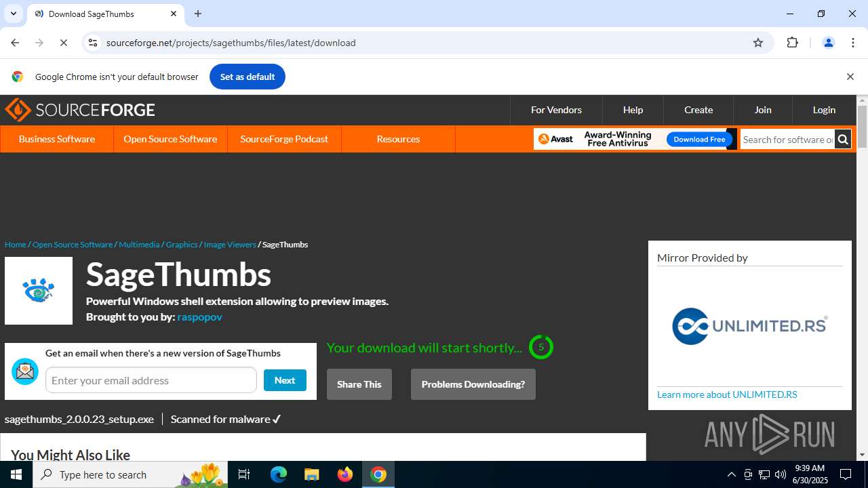Click the Share This button
Image resolution: width=868 pixels, height=488 pixels.
pyautogui.click(x=359, y=384)
